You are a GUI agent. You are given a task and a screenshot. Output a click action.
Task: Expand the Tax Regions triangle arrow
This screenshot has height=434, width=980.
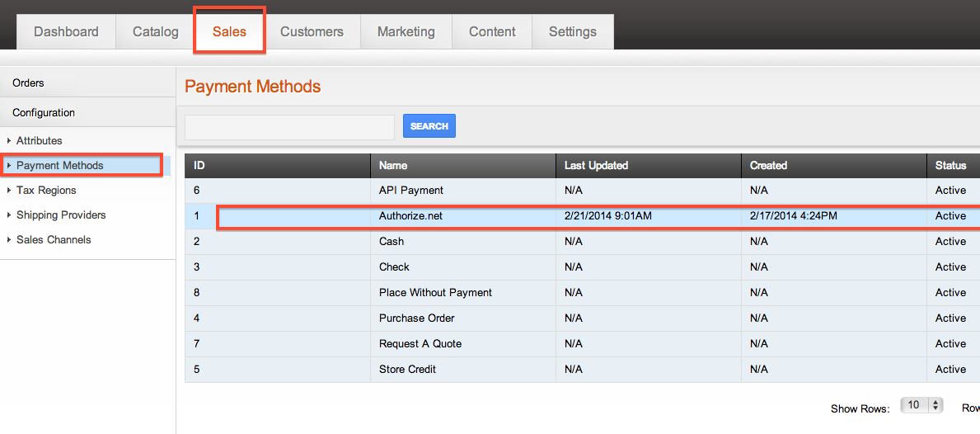[x=9, y=190]
